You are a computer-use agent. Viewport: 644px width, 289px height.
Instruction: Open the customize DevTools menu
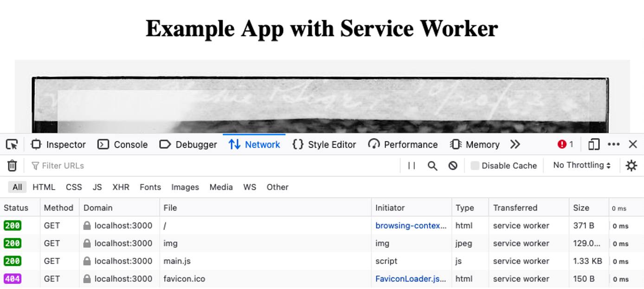(614, 144)
